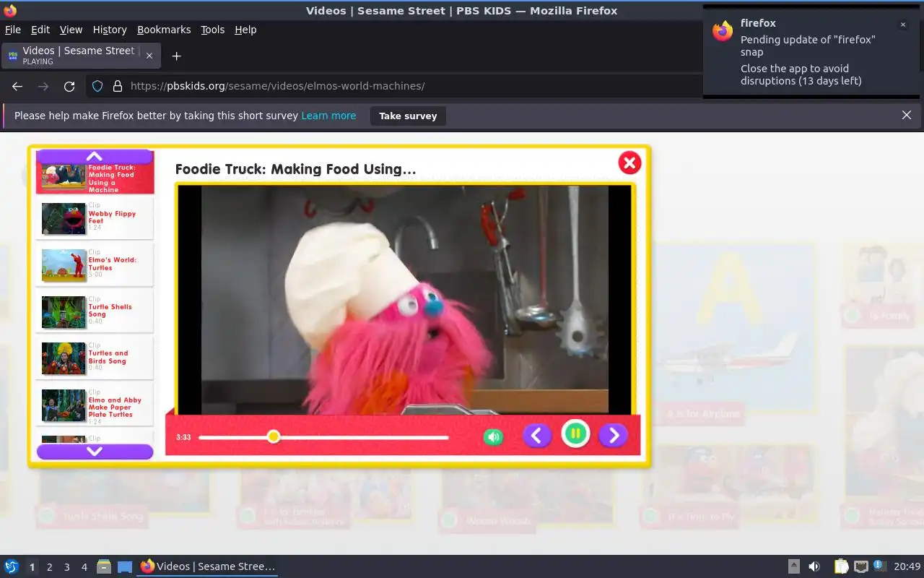The image size is (924, 578).
Task: Open the Help menu
Action: pos(245,30)
